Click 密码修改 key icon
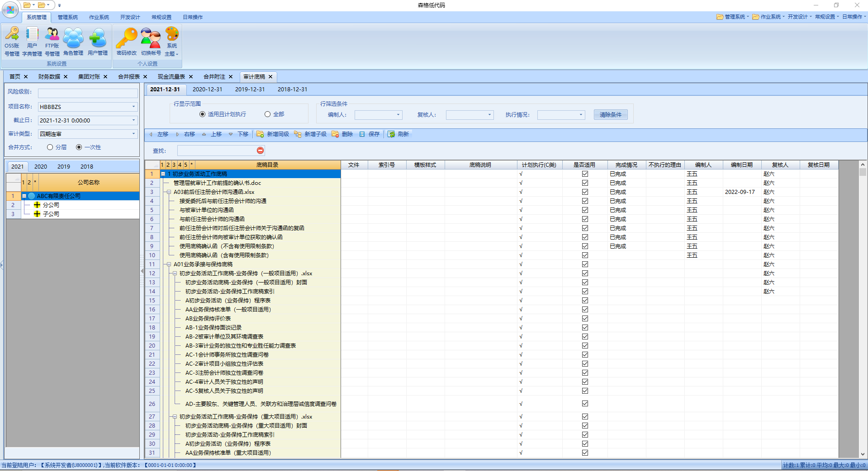Image resolution: width=868 pixels, height=471 pixels. (127, 41)
